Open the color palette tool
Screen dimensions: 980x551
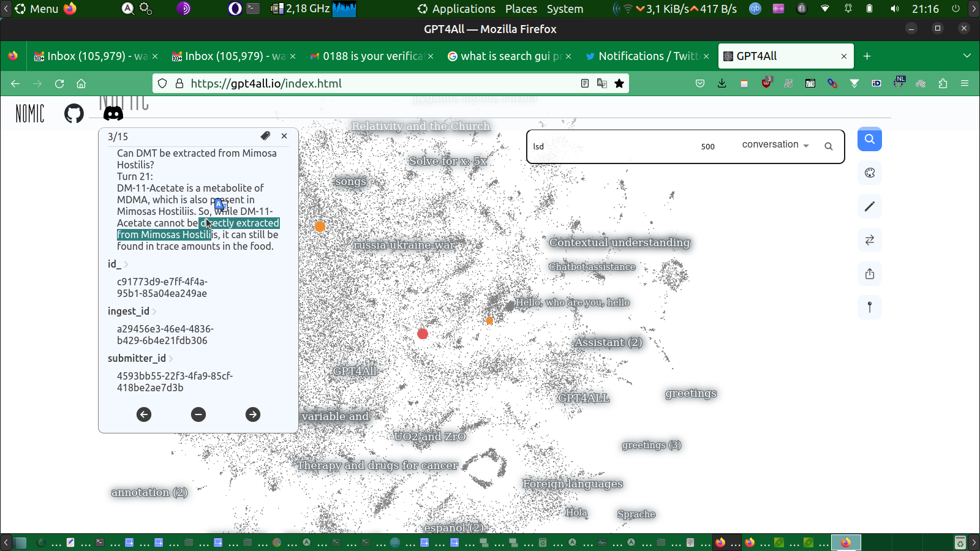pos(869,173)
